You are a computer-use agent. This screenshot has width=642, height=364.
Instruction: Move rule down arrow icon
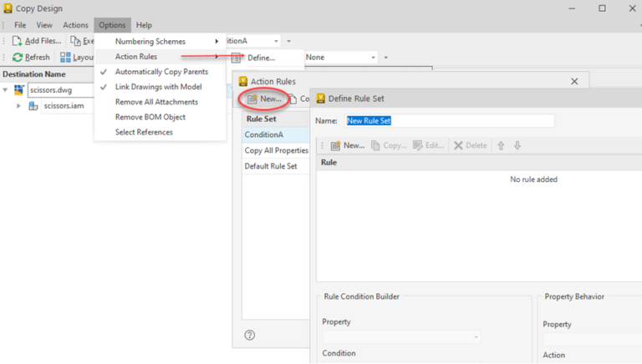[517, 145]
